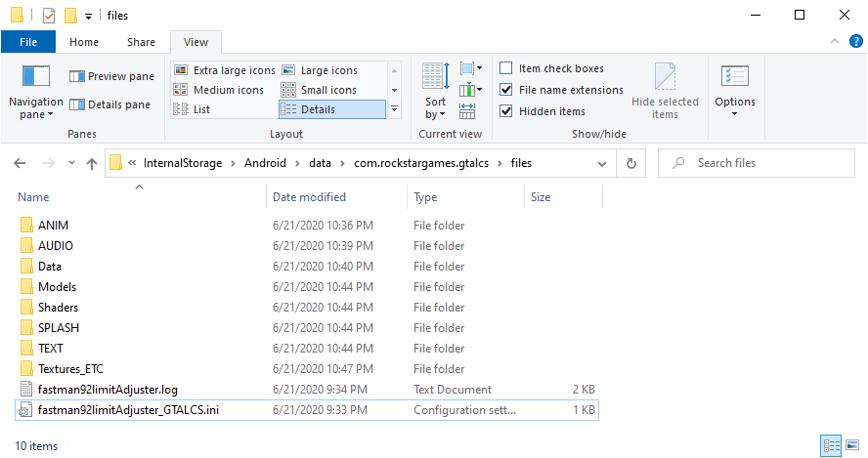Enable Item check boxes option

click(x=506, y=68)
